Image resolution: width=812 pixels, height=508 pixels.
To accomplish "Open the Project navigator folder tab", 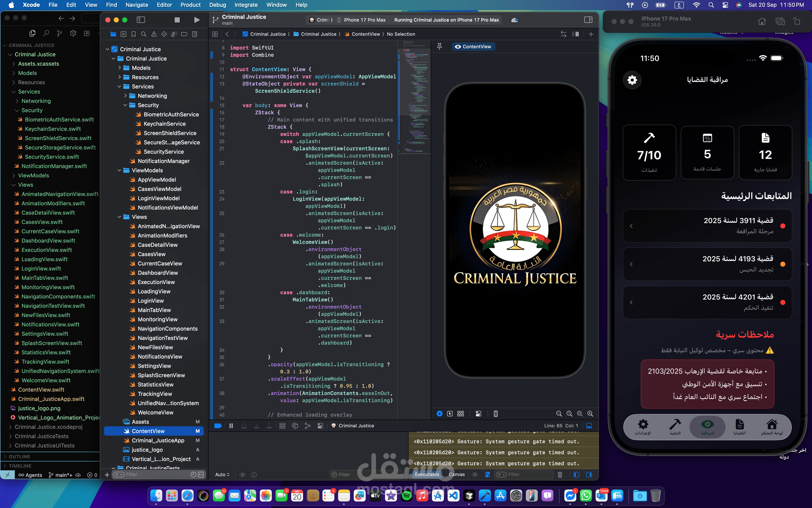I will (113, 34).
